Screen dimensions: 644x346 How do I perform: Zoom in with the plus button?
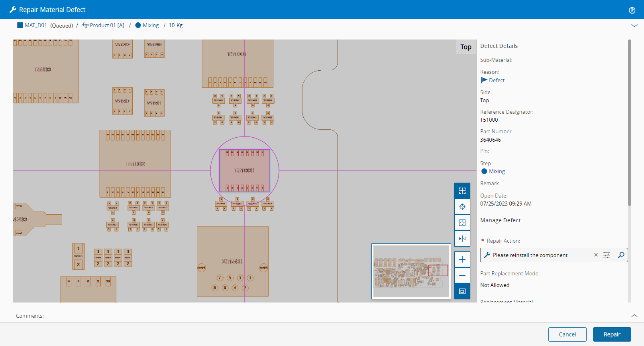462,259
